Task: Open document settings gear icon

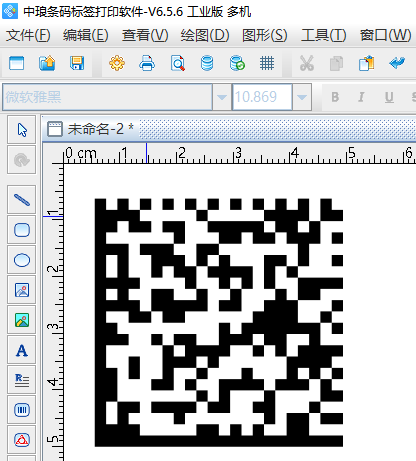Action: [117, 63]
